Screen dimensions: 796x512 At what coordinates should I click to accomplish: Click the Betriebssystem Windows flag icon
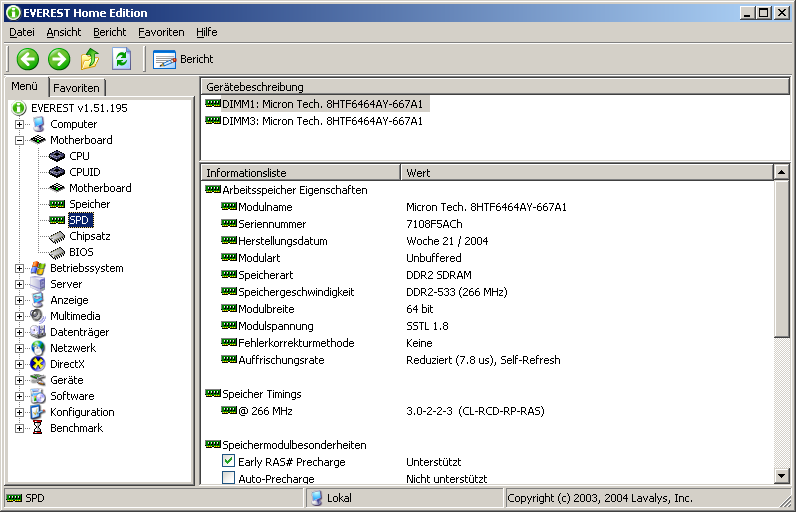point(38,268)
